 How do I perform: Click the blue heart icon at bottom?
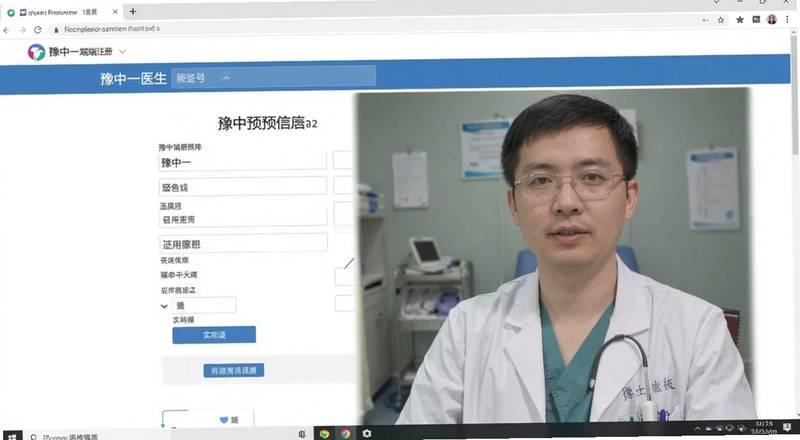click(223, 420)
